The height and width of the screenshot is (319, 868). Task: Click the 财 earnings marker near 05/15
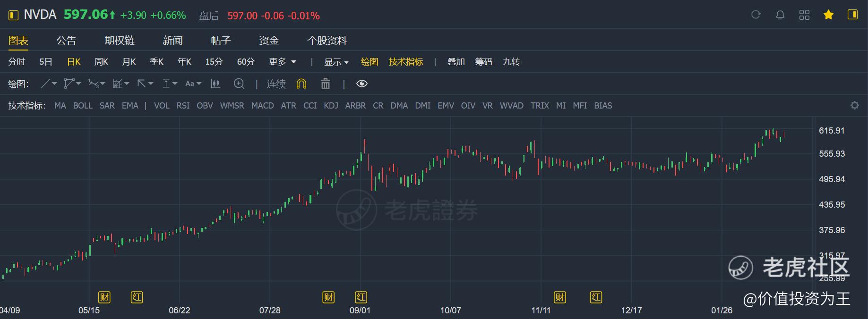104,297
